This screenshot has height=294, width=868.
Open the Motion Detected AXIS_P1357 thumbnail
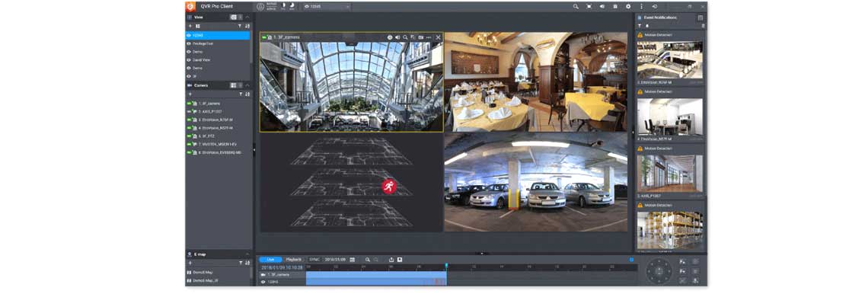click(670, 174)
